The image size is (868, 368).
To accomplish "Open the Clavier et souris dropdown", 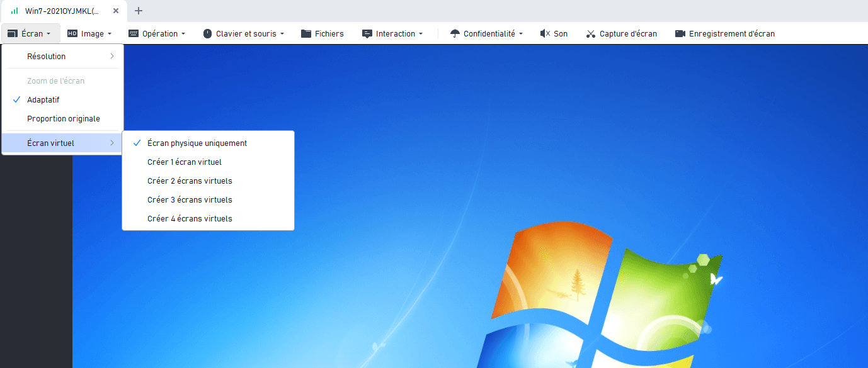I will click(244, 34).
